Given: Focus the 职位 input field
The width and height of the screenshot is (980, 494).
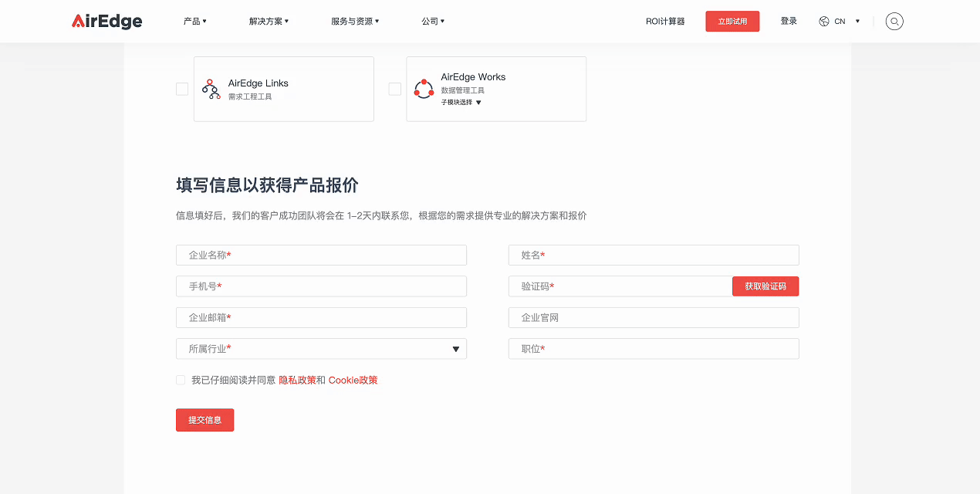Looking at the screenshot, I should pos(654,349).
